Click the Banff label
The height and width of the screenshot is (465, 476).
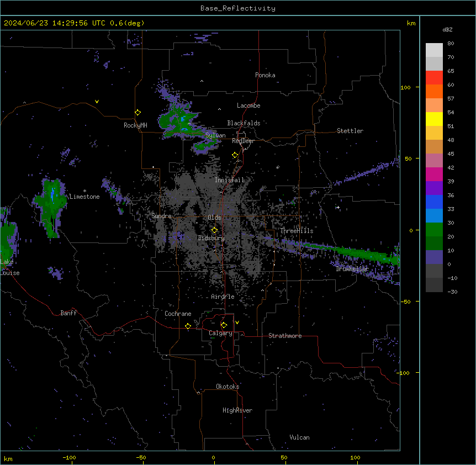[x=68, y=313]
